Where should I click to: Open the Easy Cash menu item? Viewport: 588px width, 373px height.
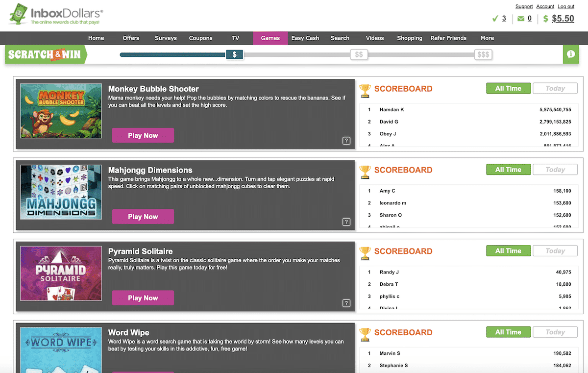point(305,38)
